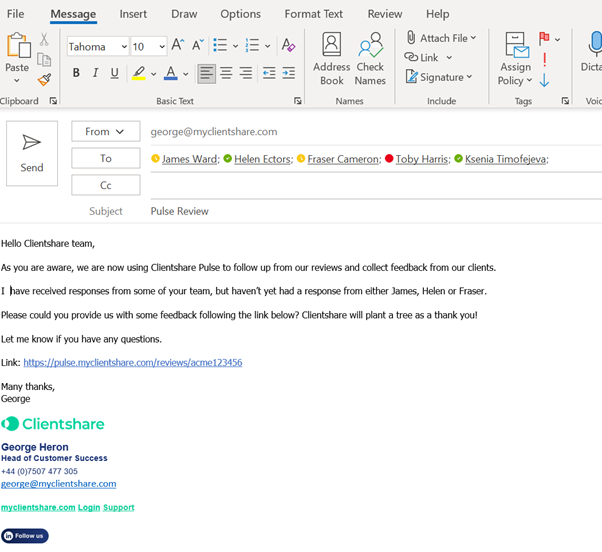The image size is (602, 552).
Task: Center align the text
Action: tap(227, 73)
